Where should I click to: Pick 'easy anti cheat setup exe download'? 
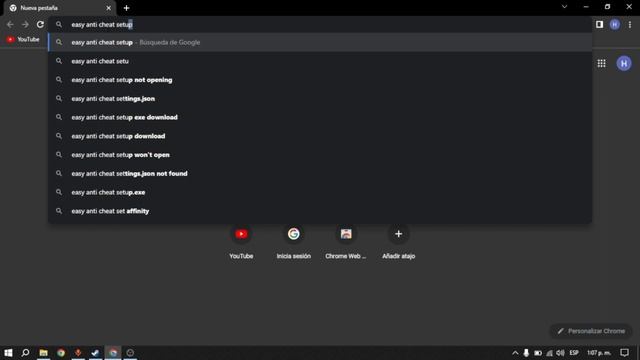[320, 118]
